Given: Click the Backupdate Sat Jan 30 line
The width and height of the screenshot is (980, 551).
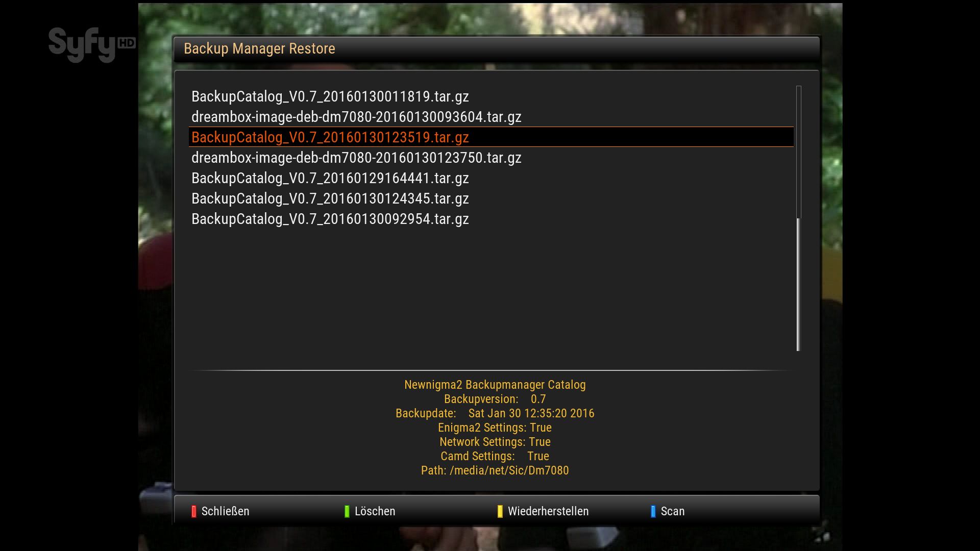Looking at the screenshot, I should point(495,413).
